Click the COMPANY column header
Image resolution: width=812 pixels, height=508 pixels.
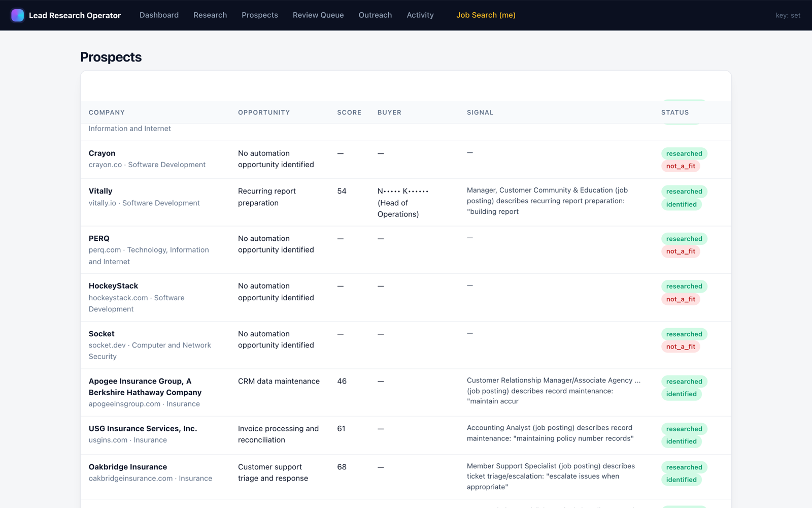click(x=107, y=112)
